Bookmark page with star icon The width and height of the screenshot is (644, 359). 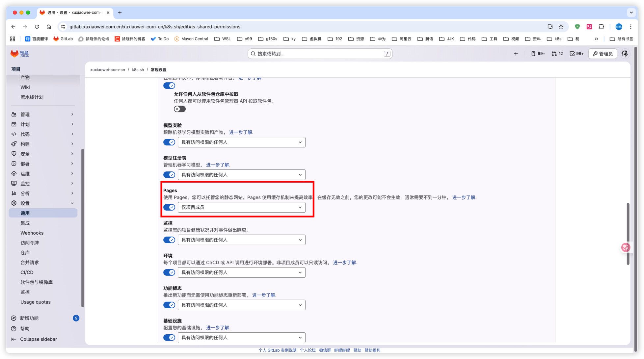click(561, 27)
